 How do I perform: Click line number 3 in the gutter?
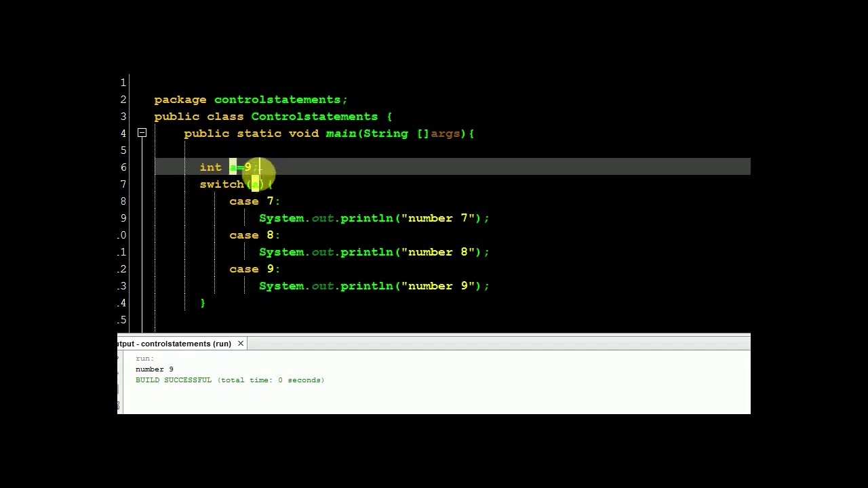[x=123, y=117]
